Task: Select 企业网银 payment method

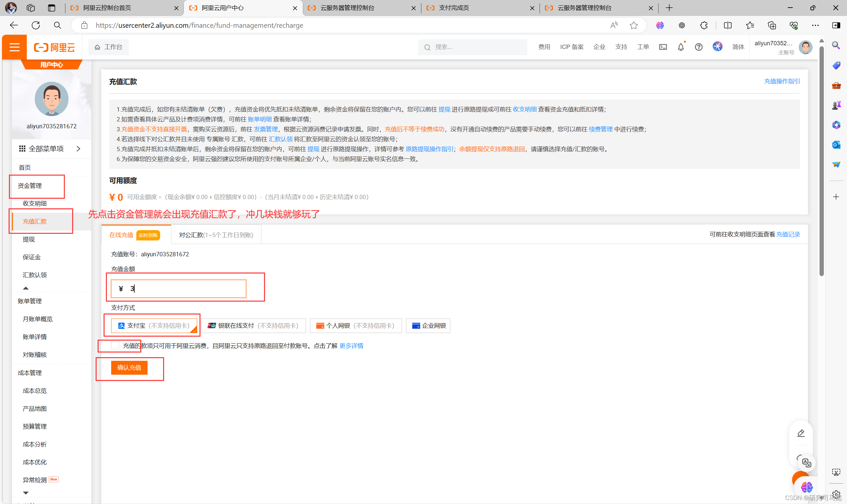Action: pyautogui.click(x=428, y=326)
